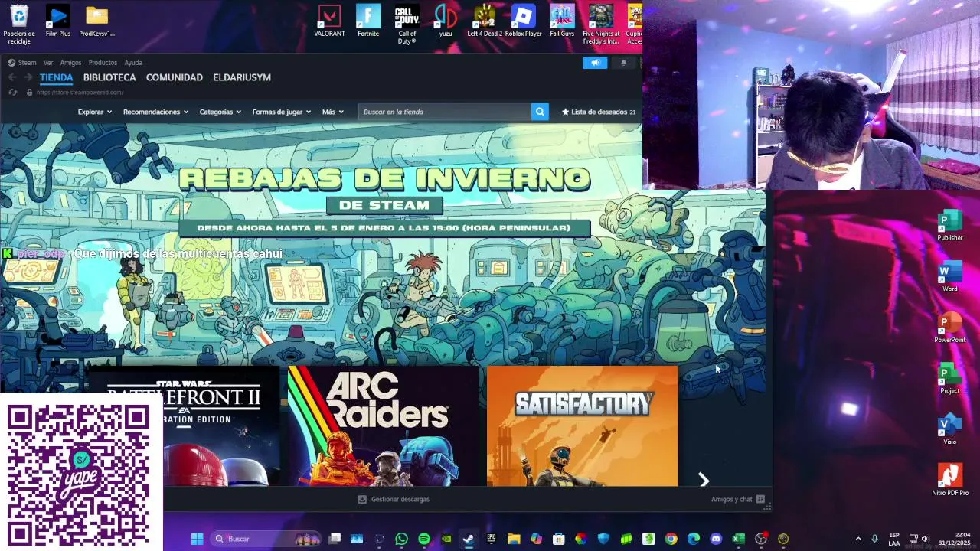
Task: Open Gestionar descargas
Action: pos(394,499)
